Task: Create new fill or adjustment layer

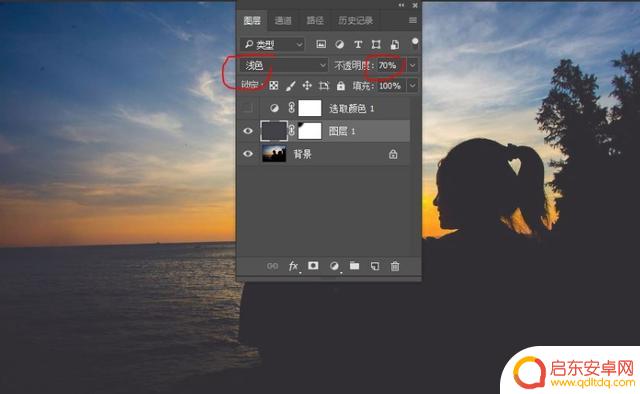Action: pyautogui.click(x=334, y=266)
